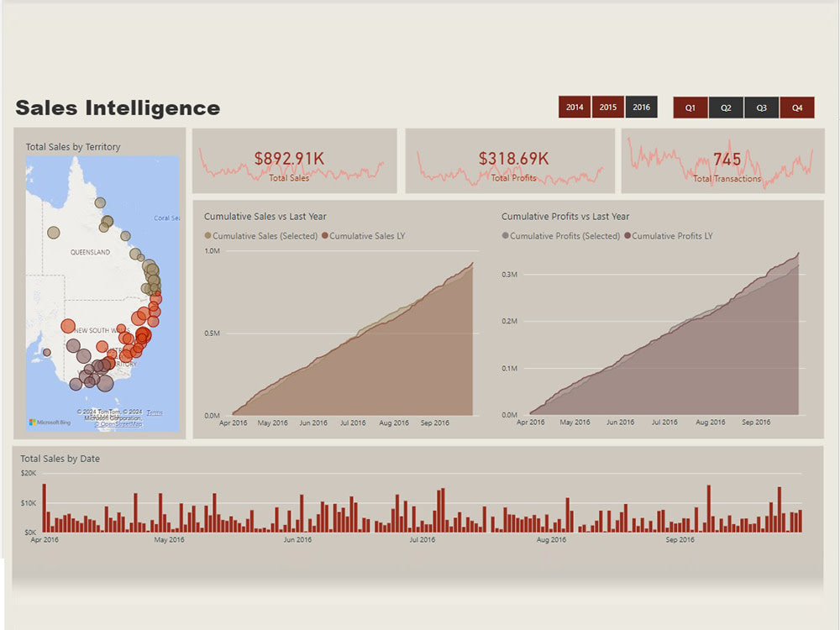Screen dimensions: 840x630
Task: Click the 0.2M axis label in profits chart
Action: point(510,322)
